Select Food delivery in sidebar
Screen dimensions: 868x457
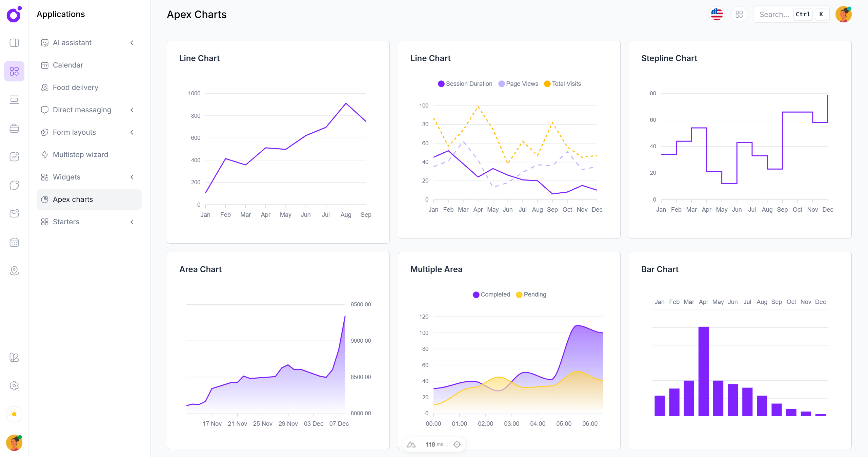tap(75, 88)
